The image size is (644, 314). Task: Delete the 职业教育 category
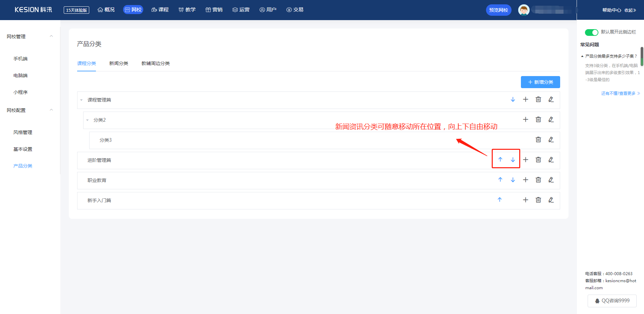coord(538,180)
